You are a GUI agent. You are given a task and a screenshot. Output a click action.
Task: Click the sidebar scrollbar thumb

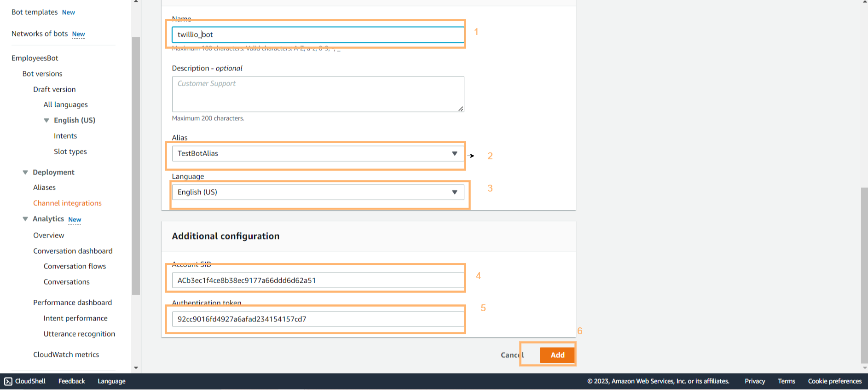click(x=136, y=166)
